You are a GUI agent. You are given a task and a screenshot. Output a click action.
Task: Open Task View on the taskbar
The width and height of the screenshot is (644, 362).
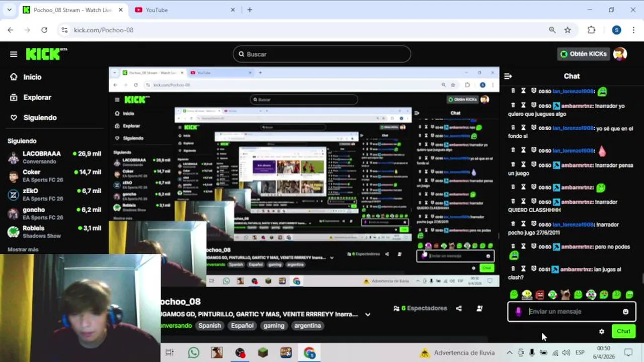pos(170,353)
